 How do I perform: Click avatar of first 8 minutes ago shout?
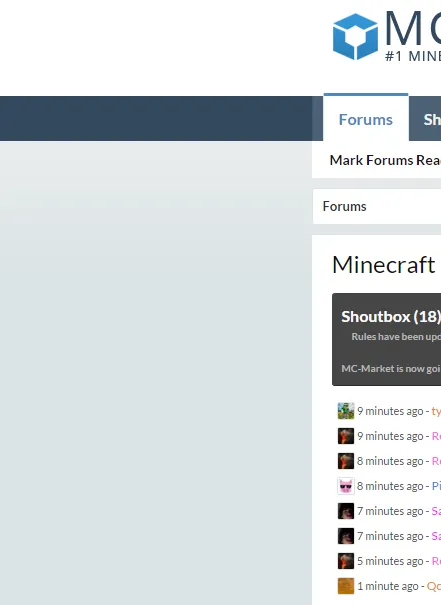pyautogui.click(x=346, y=461)
